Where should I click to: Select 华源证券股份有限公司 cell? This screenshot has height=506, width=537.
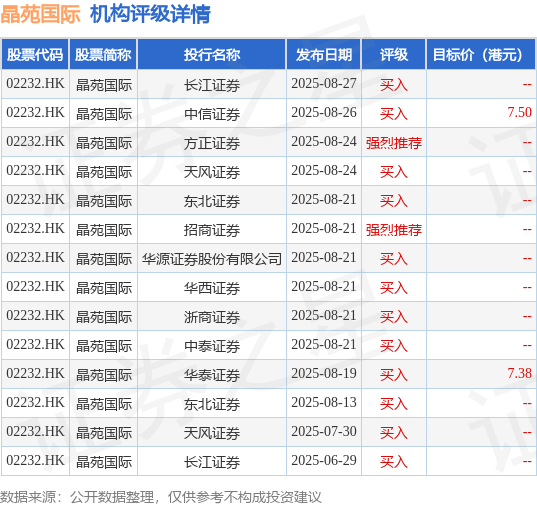click(212, 259)
